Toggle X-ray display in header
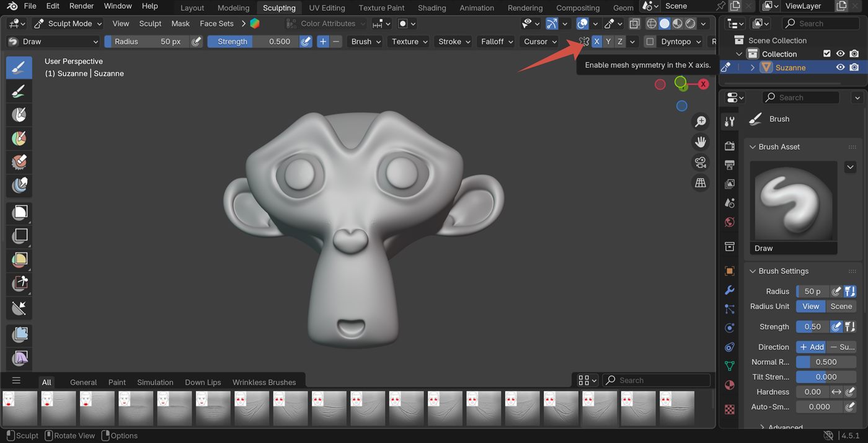This screenshot has height=443, width=868. 634,24
